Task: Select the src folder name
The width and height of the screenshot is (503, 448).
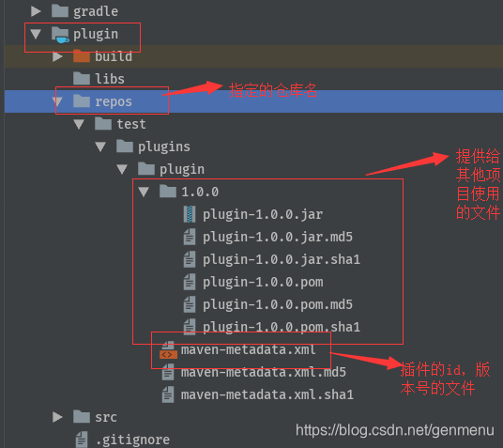Action: pos(106,417)
